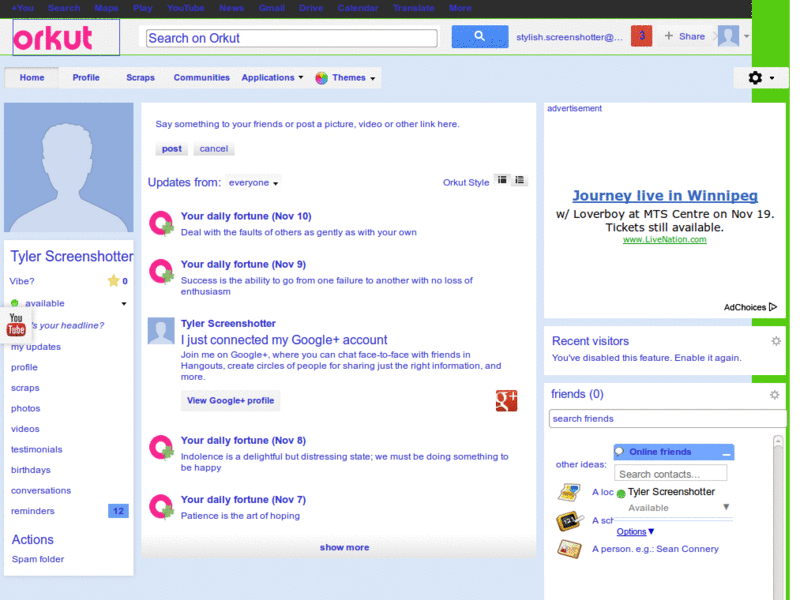Open Journey live in Winnipeg ad link
Viewport: 800px width, 600px height.
click(x=665, y=196)
